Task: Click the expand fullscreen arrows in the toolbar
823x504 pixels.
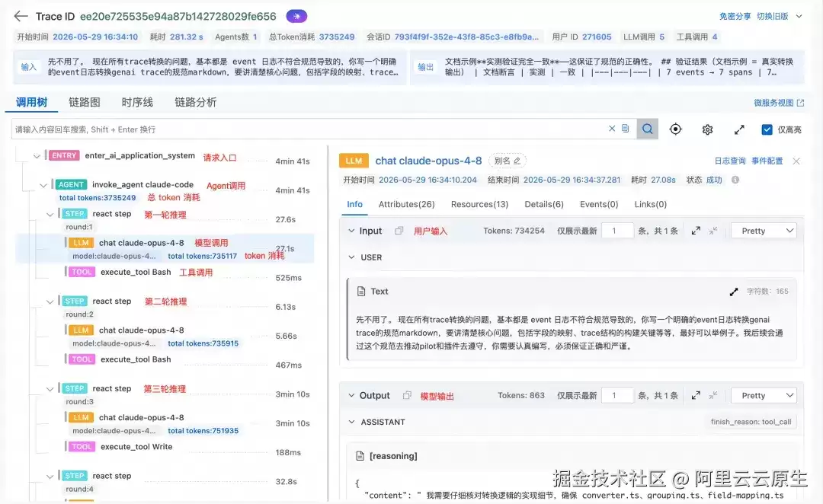Action: 739,129
